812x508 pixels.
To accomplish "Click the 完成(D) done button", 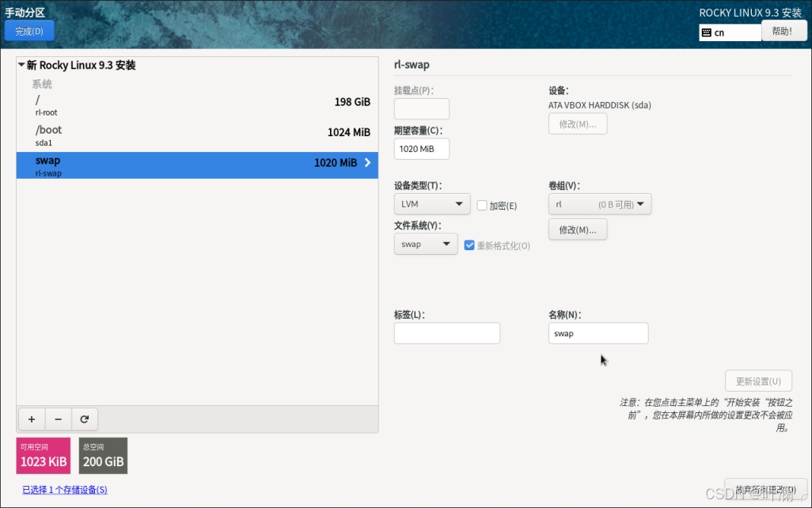I will click(29, 31).
